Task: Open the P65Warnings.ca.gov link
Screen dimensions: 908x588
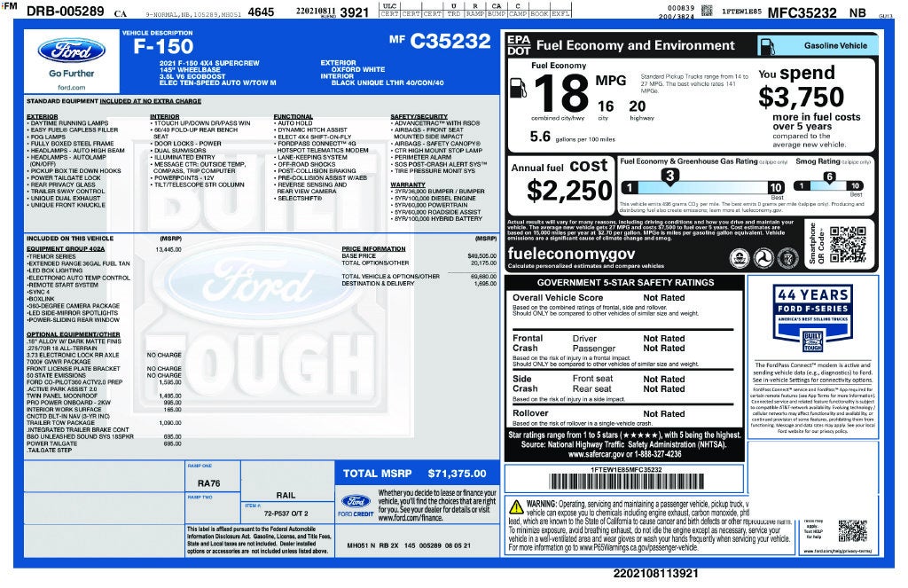Action: [x=638, y=547]
